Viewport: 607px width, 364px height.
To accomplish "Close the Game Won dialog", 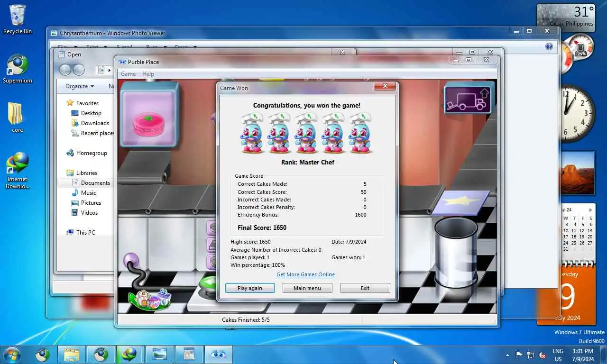I will [385, 86].
